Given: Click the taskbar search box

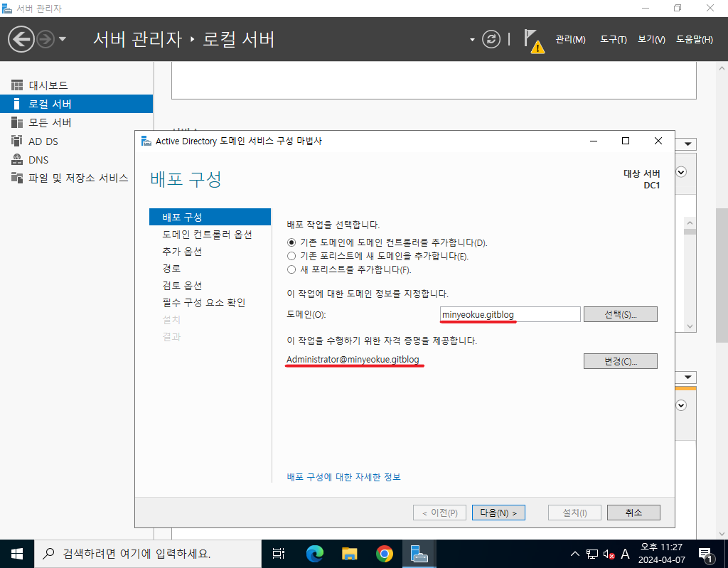Looking at the screenshot, I should point(148,554).
